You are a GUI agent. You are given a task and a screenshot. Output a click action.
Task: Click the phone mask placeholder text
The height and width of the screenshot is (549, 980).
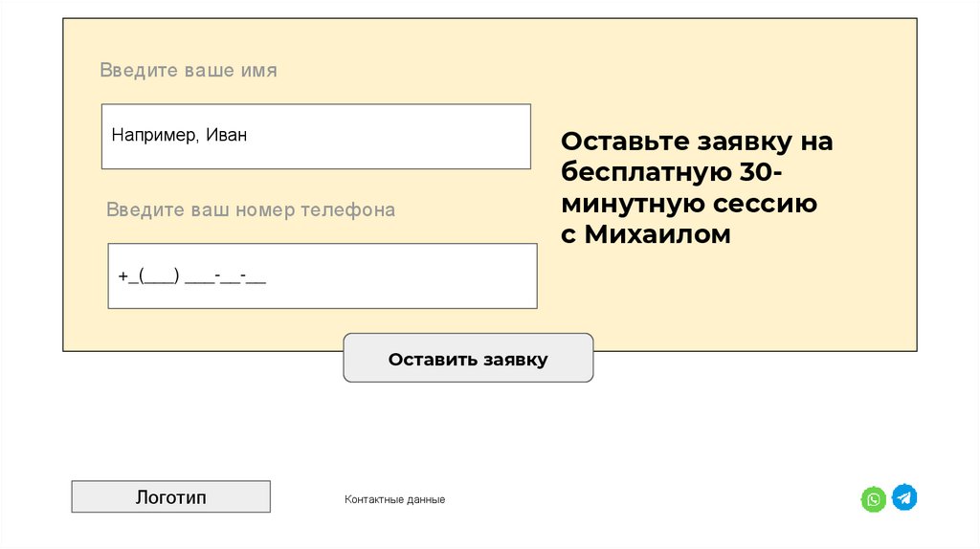192,276
